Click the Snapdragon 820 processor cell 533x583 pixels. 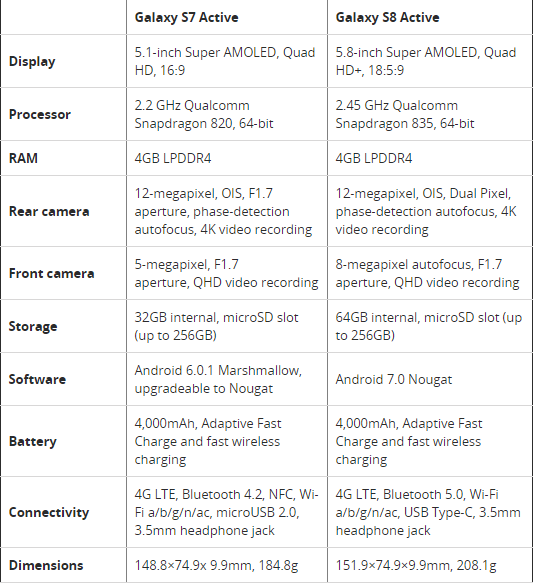click(x=227, y=114)
